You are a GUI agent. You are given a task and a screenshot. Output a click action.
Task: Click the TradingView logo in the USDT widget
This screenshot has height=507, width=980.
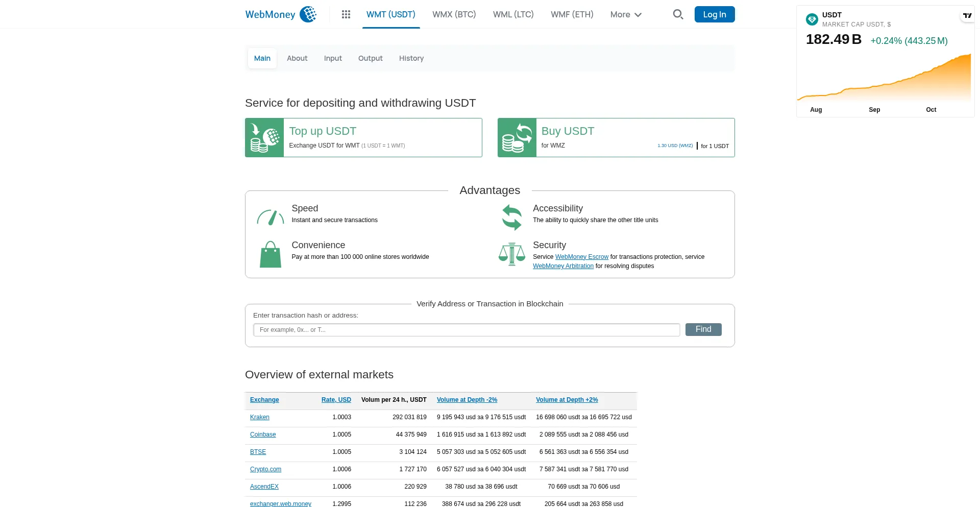click(967, 16)
